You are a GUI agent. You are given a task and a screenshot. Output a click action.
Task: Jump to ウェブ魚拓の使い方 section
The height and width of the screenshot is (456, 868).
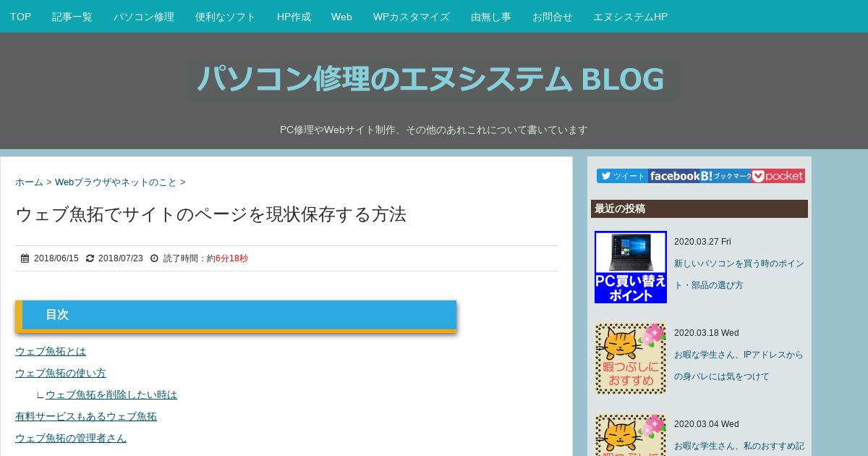tap(61, 373)
